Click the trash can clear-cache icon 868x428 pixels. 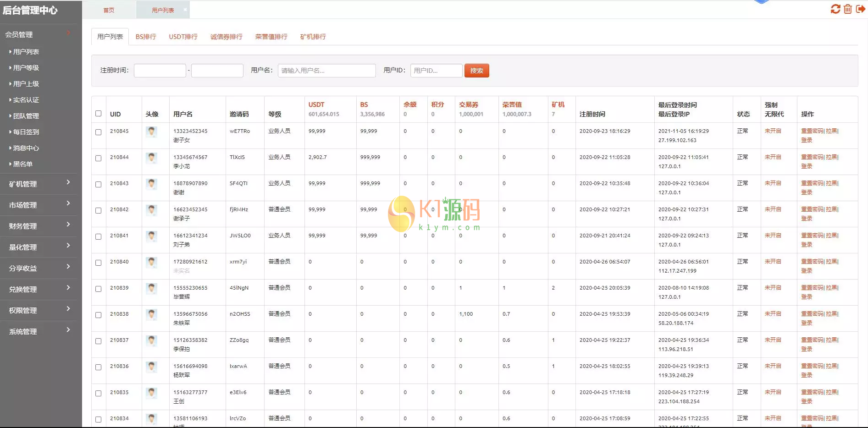point(848,9)
